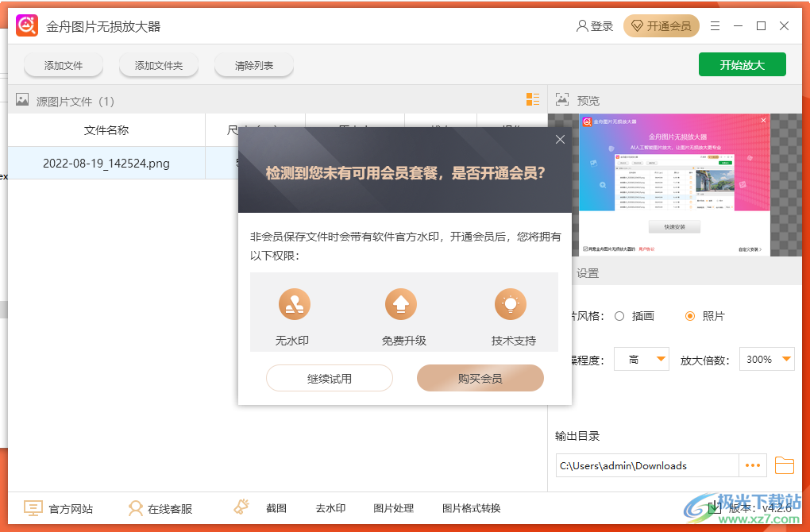Open the noise level 高 dropdown
810x532 pixels.
pos(642,359)
